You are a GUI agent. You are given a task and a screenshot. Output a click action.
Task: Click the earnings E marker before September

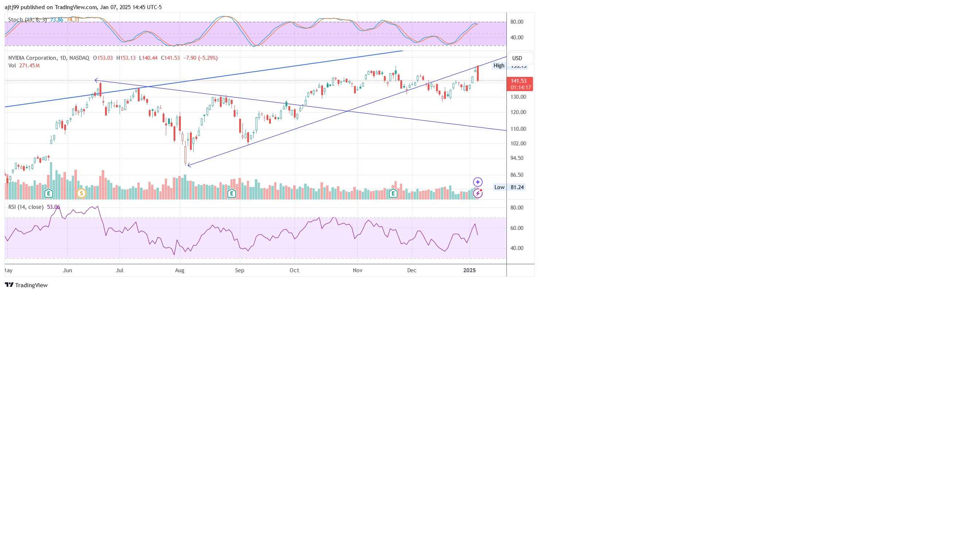coord(231,194)
